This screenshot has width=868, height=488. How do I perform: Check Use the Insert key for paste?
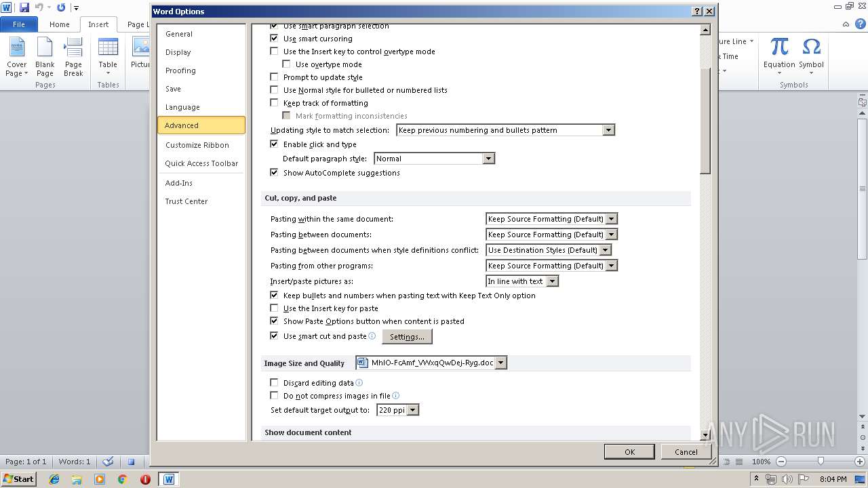point(274,308)
